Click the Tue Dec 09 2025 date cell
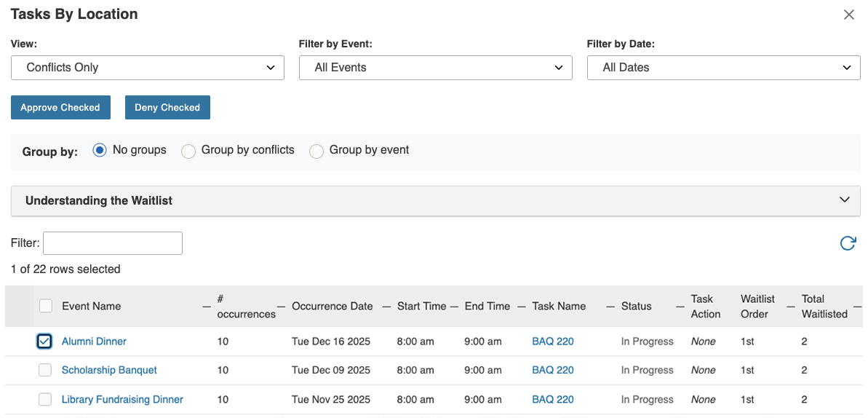The image size is (868, 418). point(331,371)
